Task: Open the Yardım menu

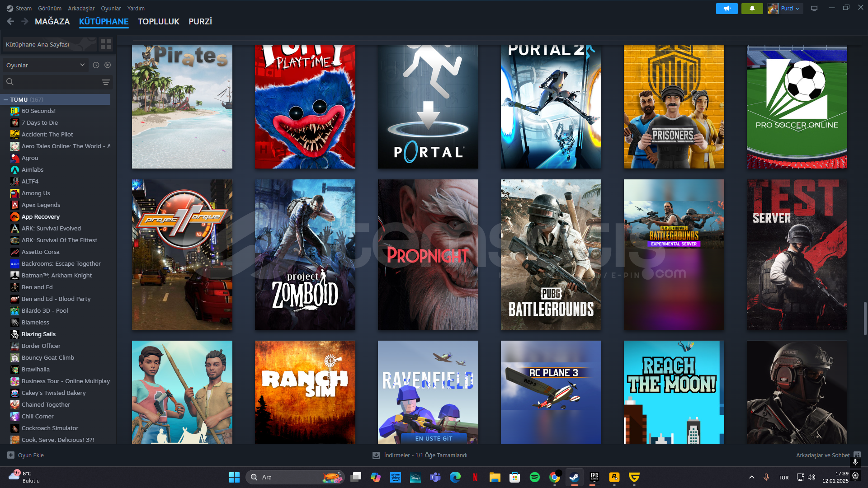Action: pos(136,8)
